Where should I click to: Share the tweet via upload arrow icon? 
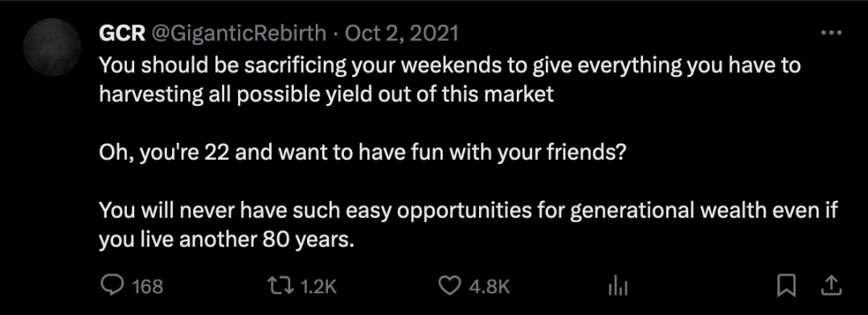coord(832,285)
